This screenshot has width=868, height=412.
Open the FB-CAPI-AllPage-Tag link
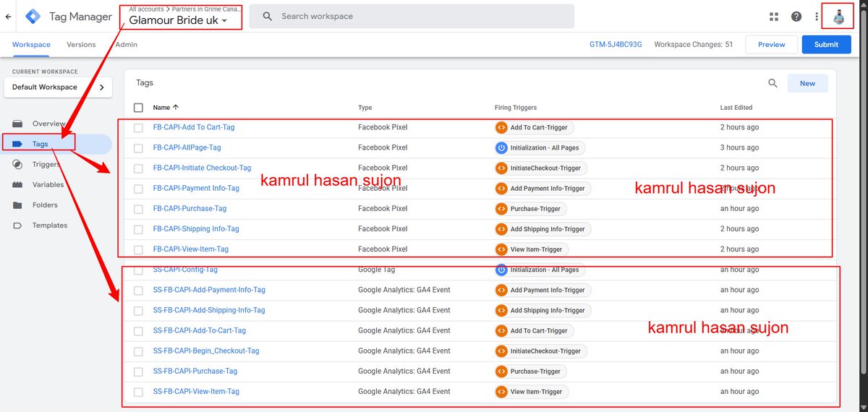click(187, 147)
